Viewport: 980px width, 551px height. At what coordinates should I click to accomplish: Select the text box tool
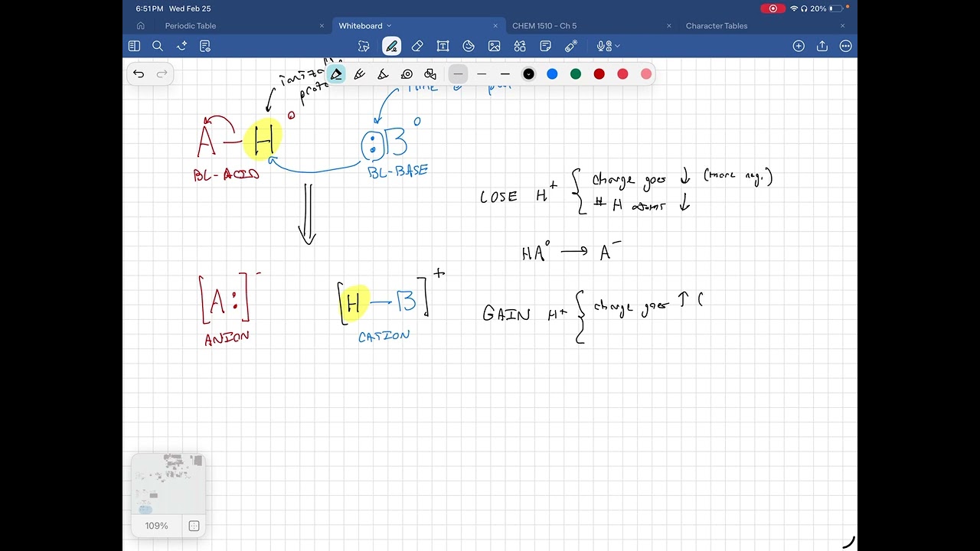point(443,46)
